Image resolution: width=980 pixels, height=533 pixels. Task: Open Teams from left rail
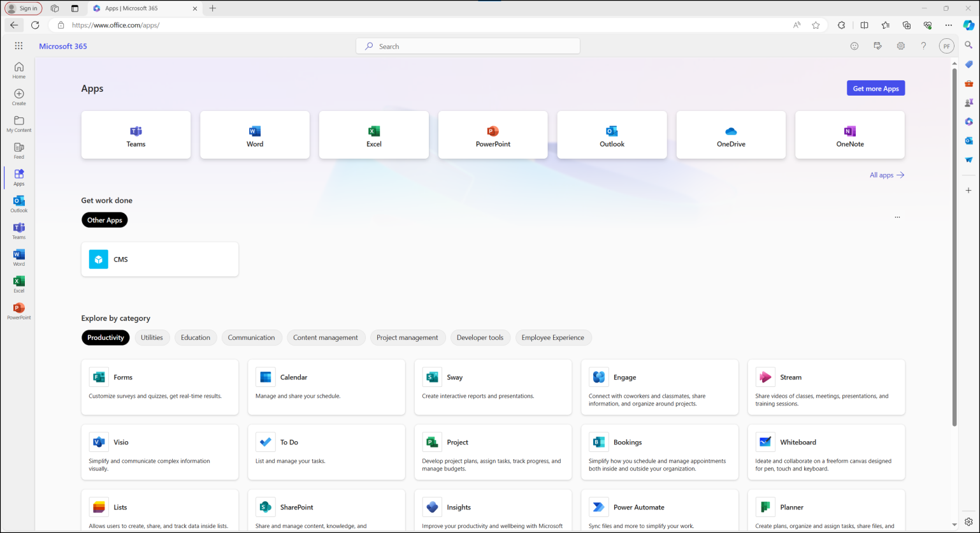19,231
